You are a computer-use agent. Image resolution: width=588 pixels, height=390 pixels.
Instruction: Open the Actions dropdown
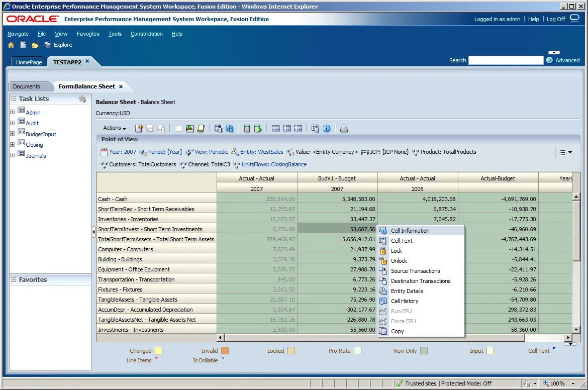(x=115, y=128)
